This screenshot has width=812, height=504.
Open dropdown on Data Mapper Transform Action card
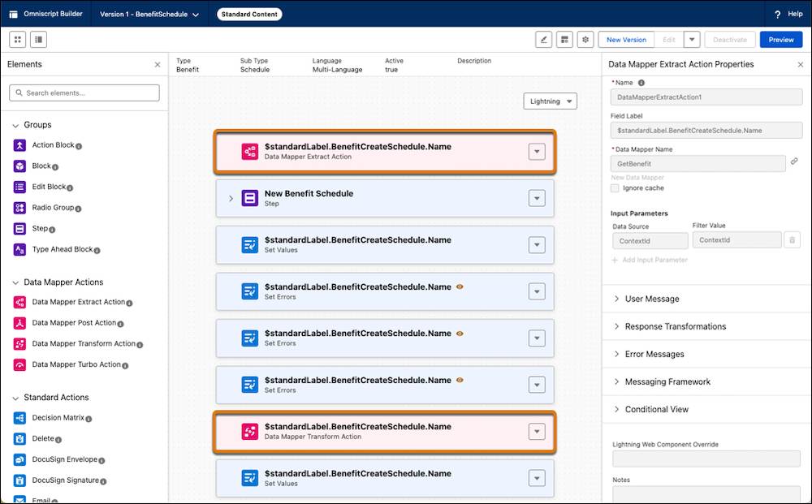click(537, 432)
